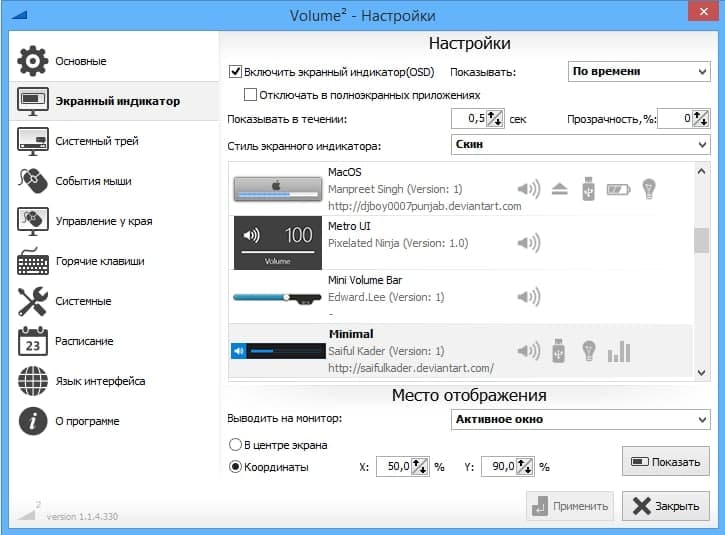Toggle the Включить экранный индикатор(OSD) checkbox
Viewport: 725px width, 535px height.
coord(235,72)
